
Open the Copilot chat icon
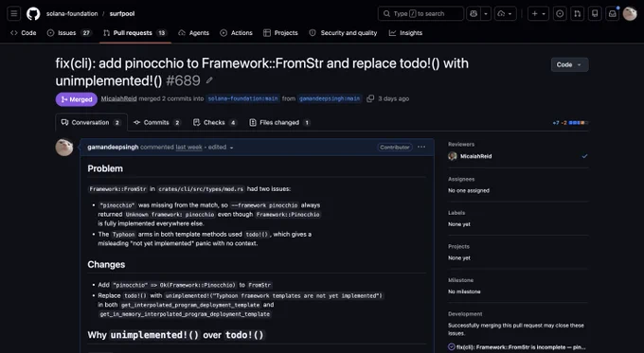pos(474,13)
